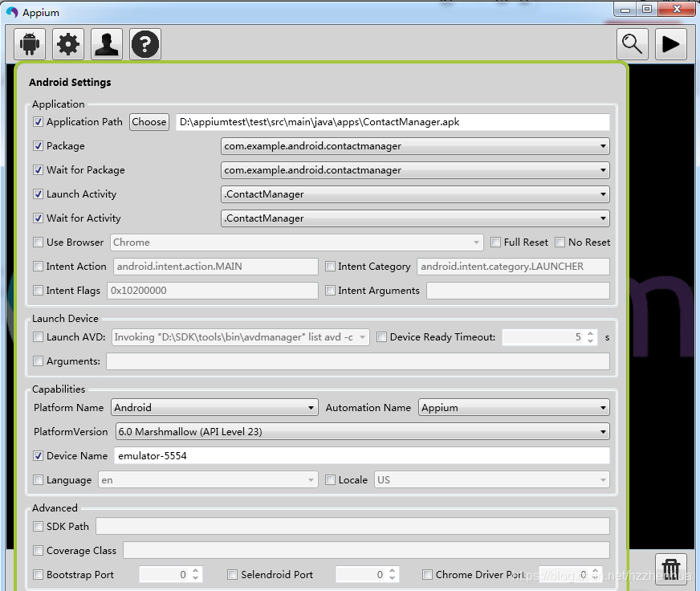
Task: Open the Wait for Activity dropdown
Action: (415, 218)
